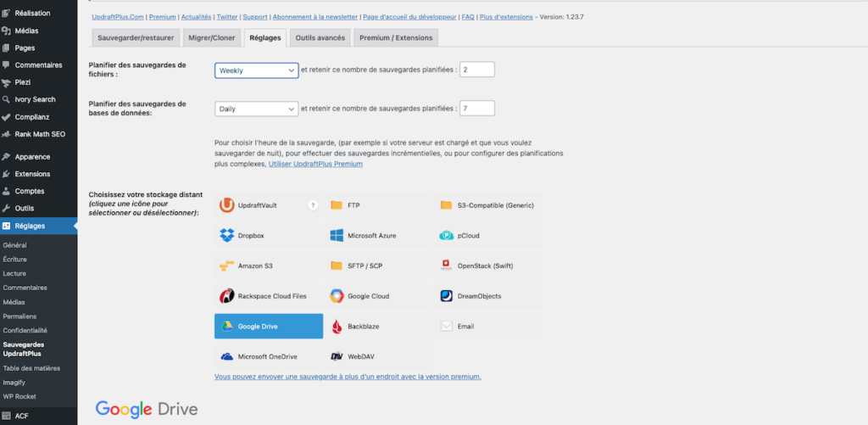Choose the SFTP / SCP folder icon

coord(337,266)
